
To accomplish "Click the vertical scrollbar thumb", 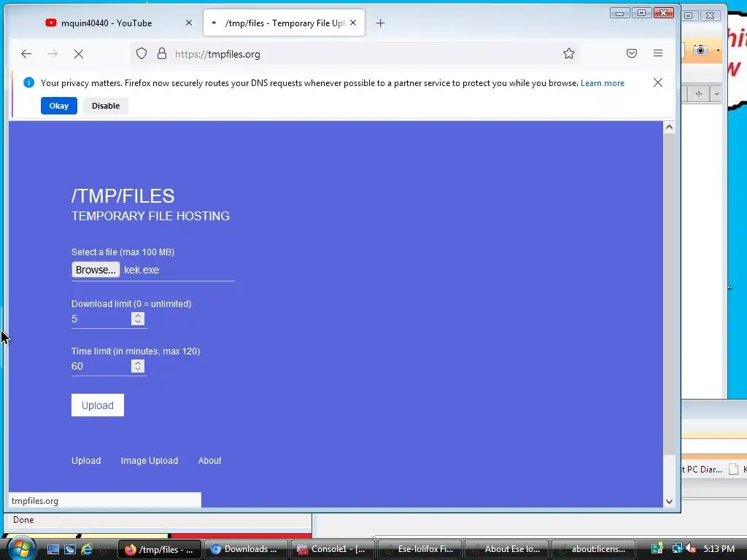I will (670, 294).
